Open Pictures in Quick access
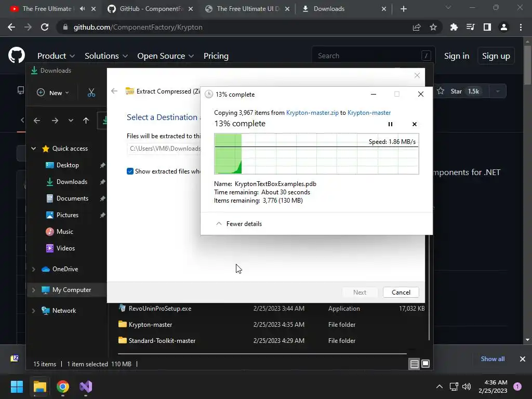 67,215
